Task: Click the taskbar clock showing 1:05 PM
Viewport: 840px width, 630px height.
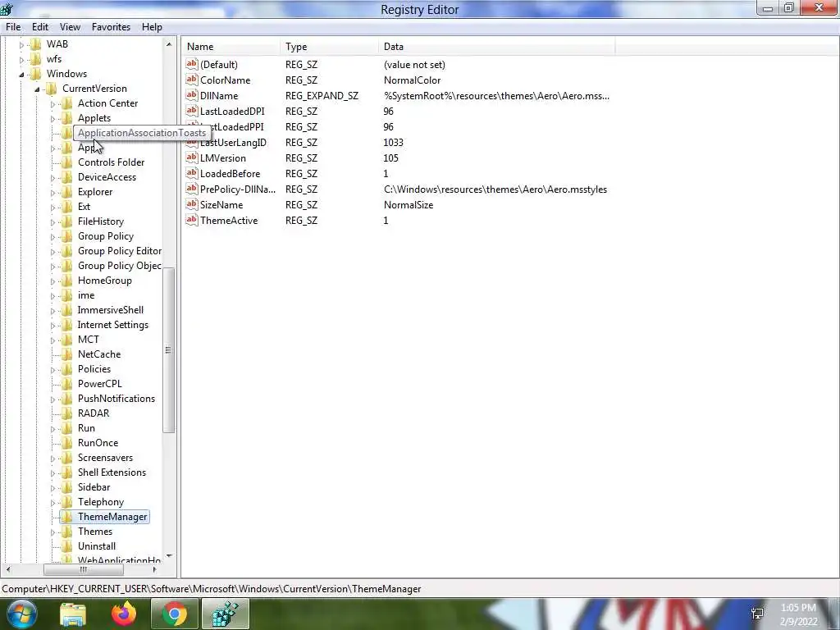Action: (798, 614)
